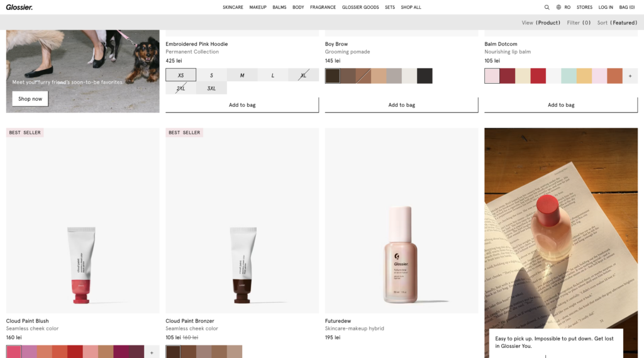Go to the BALMS menu
This screenshot has width=644, height=358.
pyautogui.click(x=279, y=7)
